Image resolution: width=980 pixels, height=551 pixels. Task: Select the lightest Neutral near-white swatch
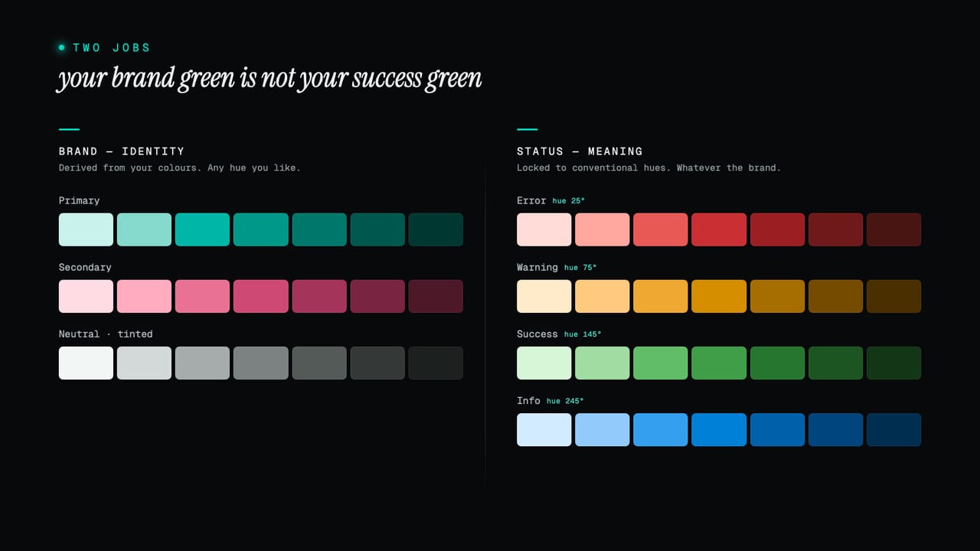[86, 363]
